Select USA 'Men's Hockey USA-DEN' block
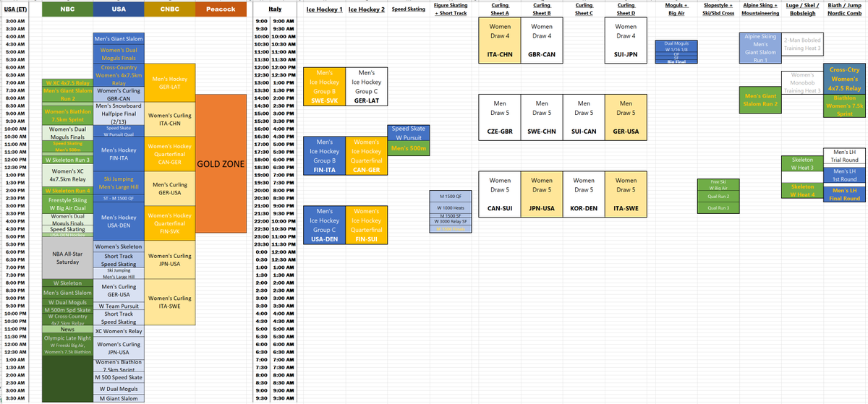The height and width of the screenshot is (404, 868). 119,220
